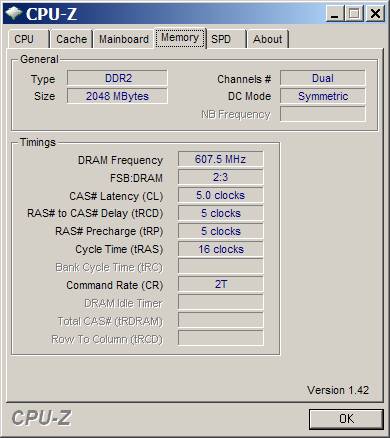Click the empty Row To Column field

[221, 338]
